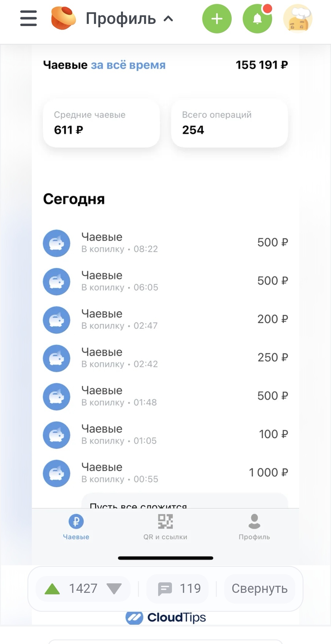Click the green plus create button
This screenshot has width=331, height=644.
(217, 19)
